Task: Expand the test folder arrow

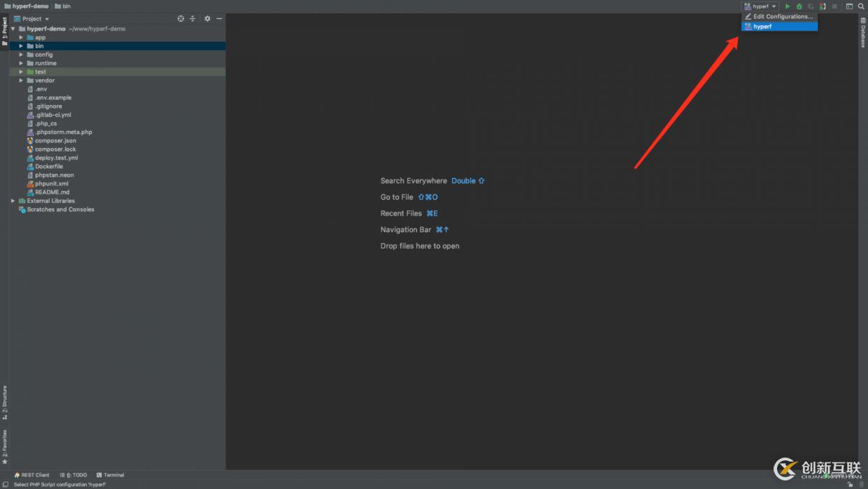Action: (21, 71)
